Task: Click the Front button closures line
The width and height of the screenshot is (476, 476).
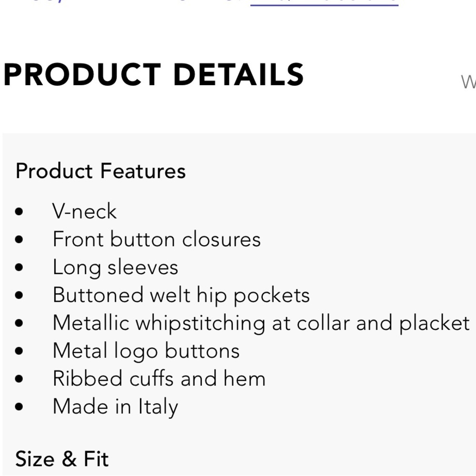Action: click(x=157, y=239)
